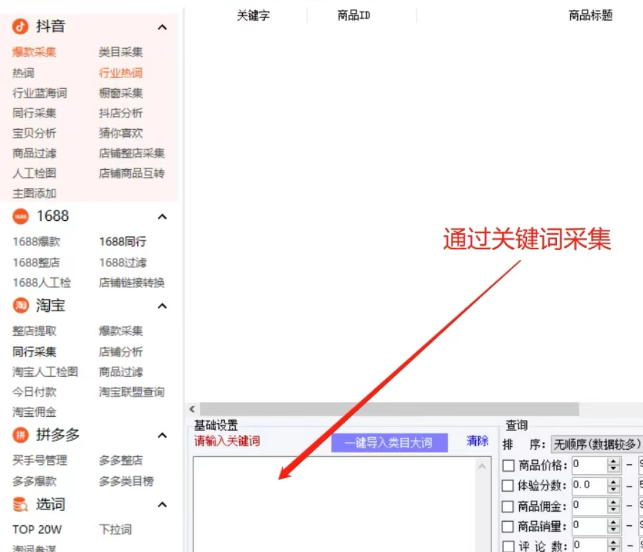Increase the 商品价格 minimum with up arrow

click(613, 461)
